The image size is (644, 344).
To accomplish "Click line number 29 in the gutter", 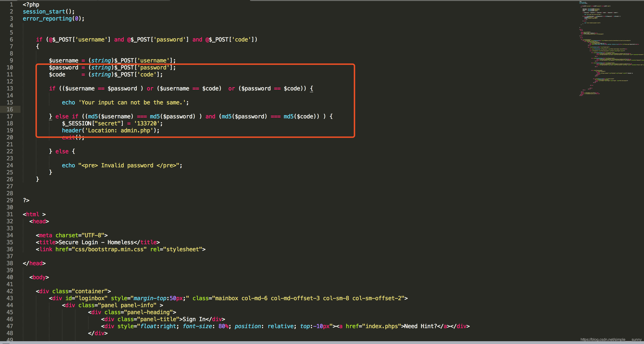I will coord(10,200).
